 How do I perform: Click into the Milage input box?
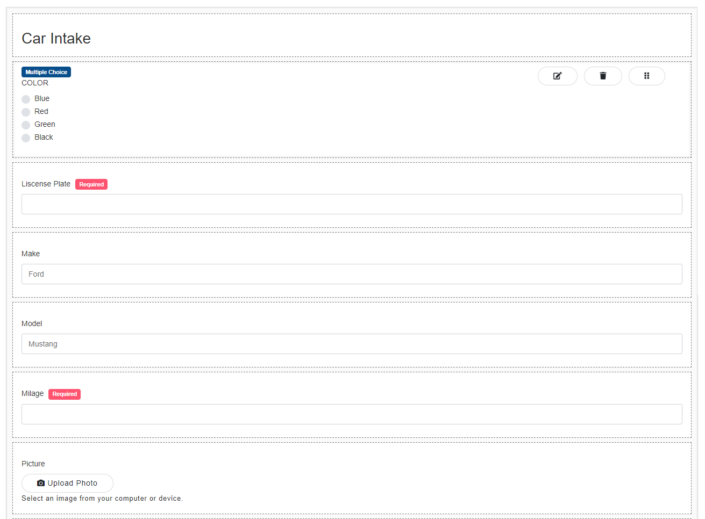(351, 414)
